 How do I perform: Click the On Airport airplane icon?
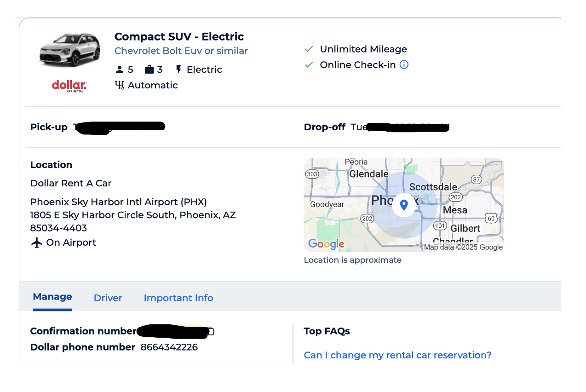click(36, 243)
